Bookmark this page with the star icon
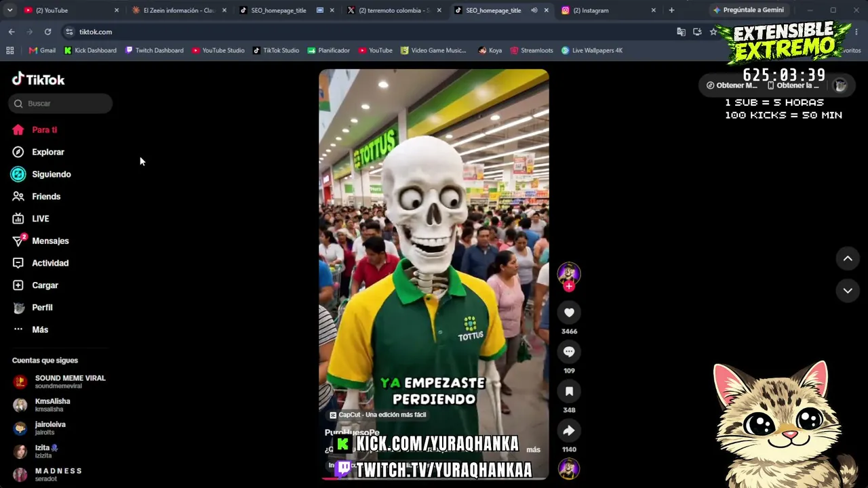868x488 pixels. [713, 32]
